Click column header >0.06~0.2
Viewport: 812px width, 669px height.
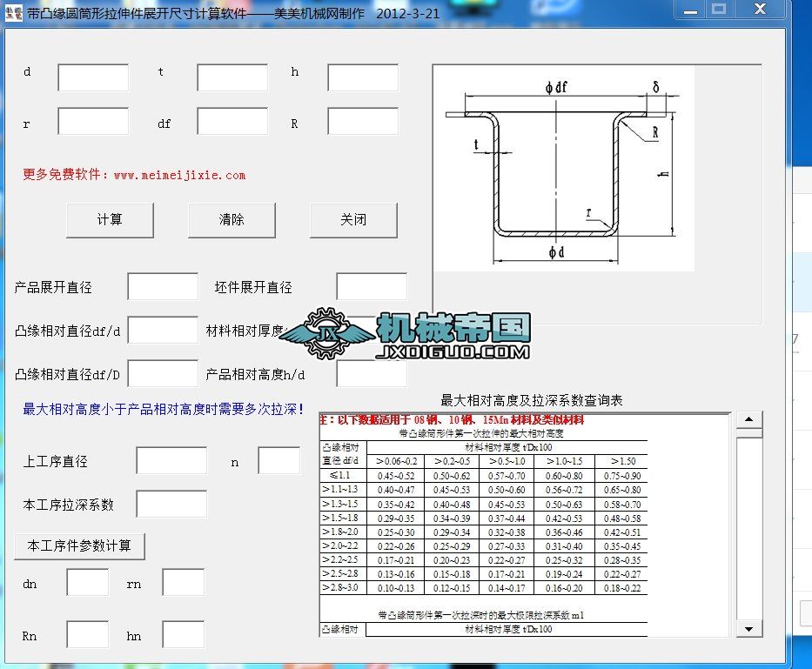coord(396,461)
